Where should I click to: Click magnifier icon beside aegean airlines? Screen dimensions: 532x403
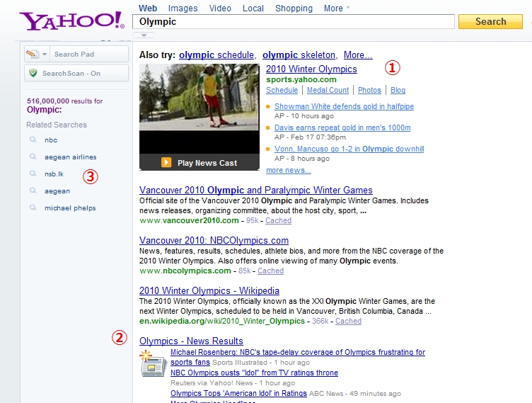tap(33, 157)
